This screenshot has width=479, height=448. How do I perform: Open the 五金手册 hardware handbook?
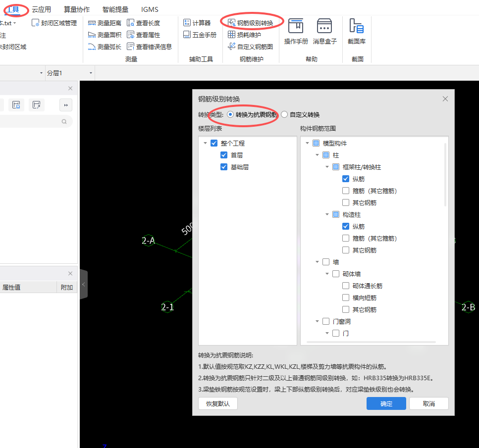click(x=200, y=35)
